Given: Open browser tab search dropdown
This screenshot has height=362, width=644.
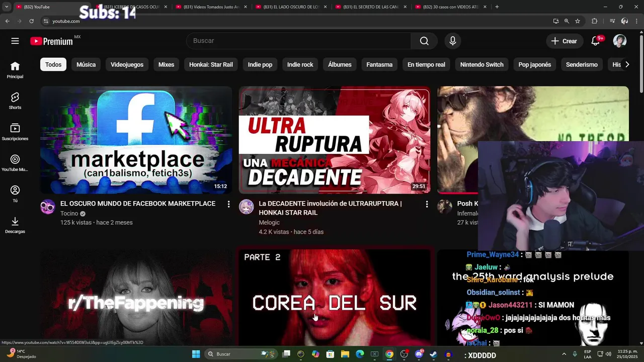Looking at the screenshot, I should (x=7, y=7).
